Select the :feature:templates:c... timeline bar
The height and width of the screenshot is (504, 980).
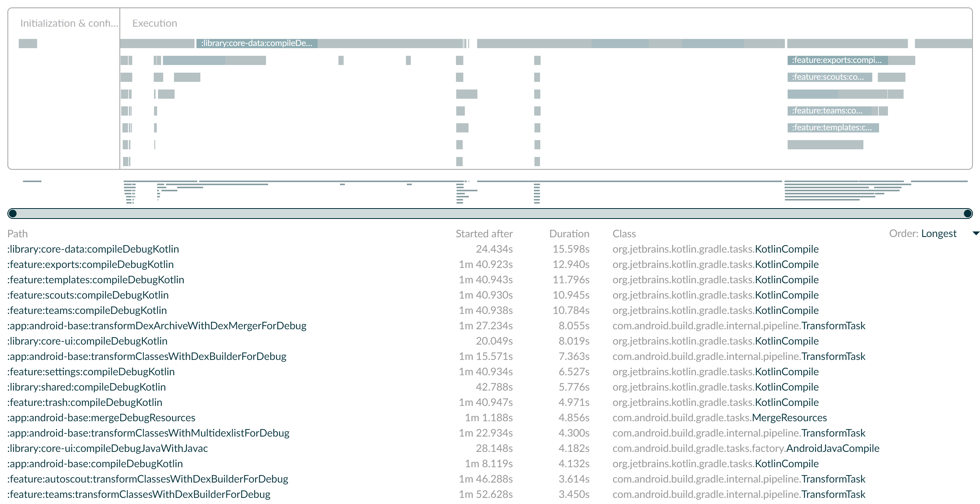(833, 128)
